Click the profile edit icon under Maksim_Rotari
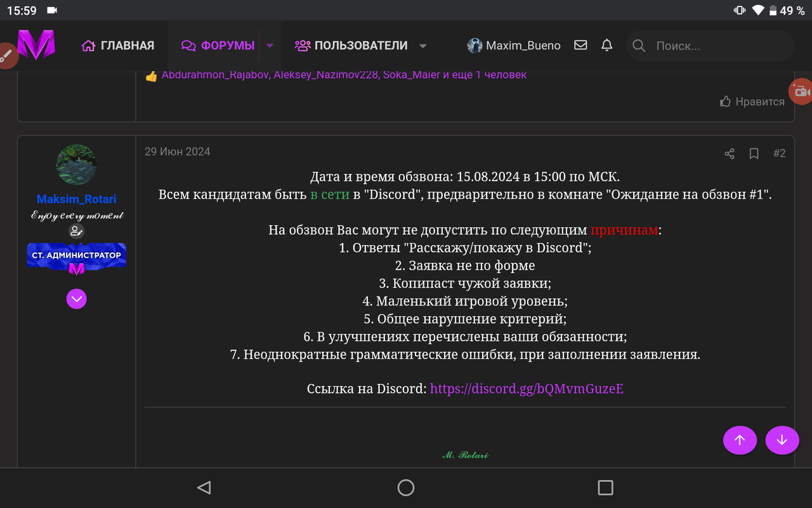 click(x=76, y=231)
